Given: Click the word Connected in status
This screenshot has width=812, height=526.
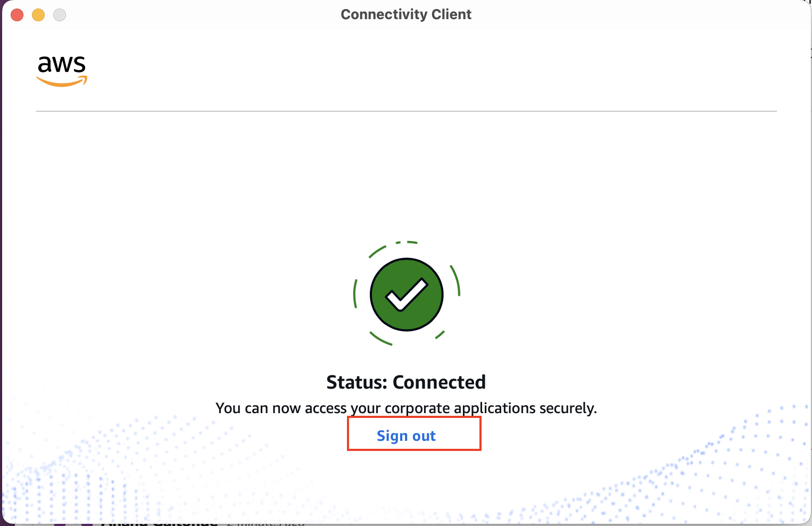Looking at the screenshot, I should coord(439,382).
